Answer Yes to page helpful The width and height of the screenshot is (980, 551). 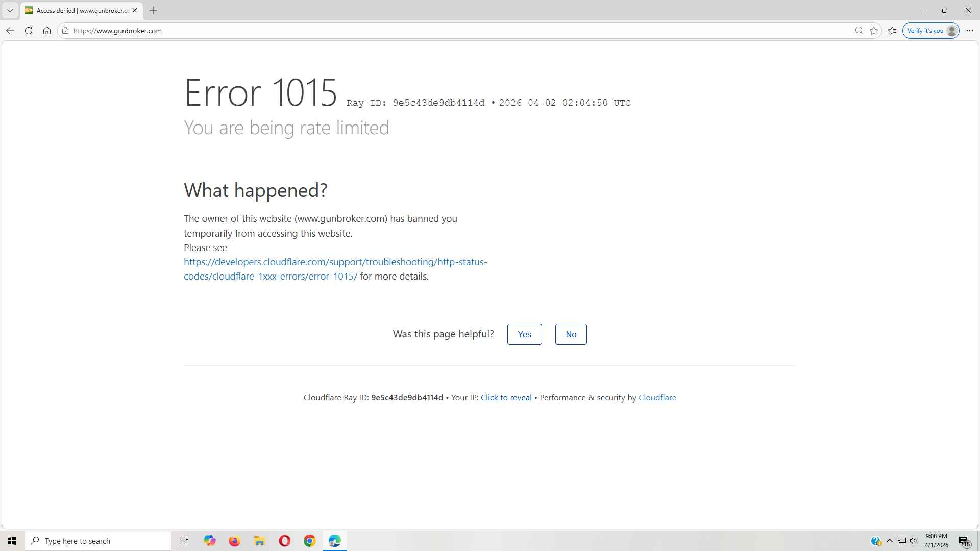(524, 334)
